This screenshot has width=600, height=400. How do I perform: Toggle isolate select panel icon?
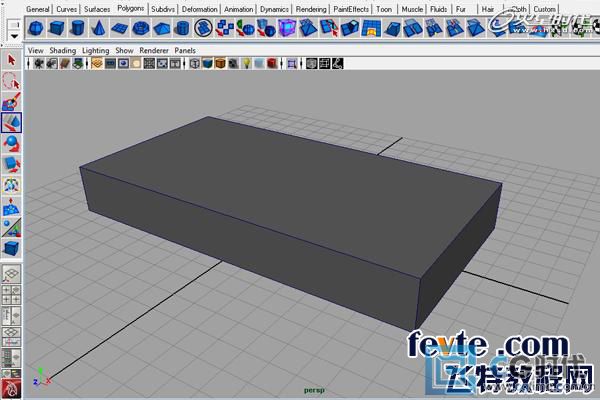tap(292, 64)
